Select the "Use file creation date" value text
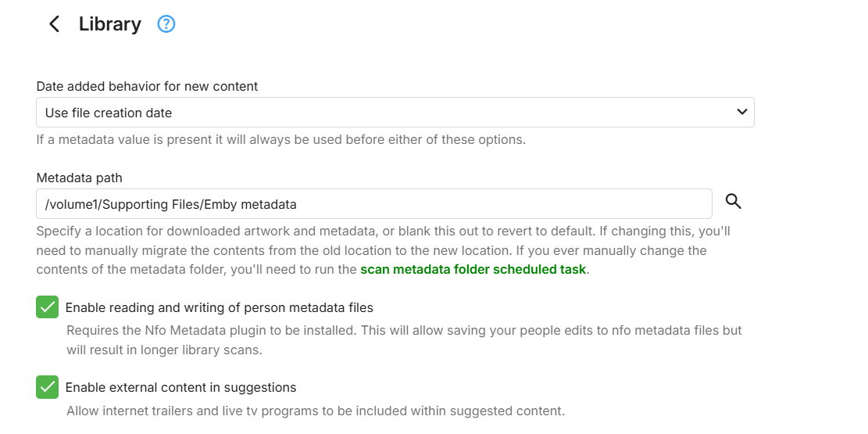This screenshot has width=868, height=434. click(x=109, y=113)
